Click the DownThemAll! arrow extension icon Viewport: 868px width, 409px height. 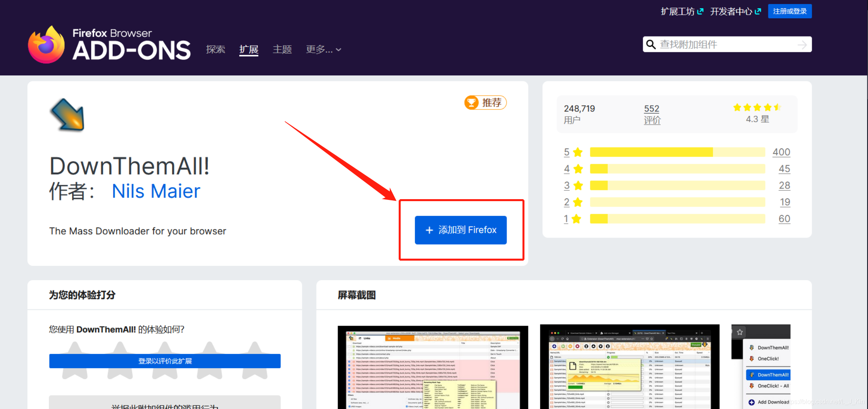pos(67,115)
